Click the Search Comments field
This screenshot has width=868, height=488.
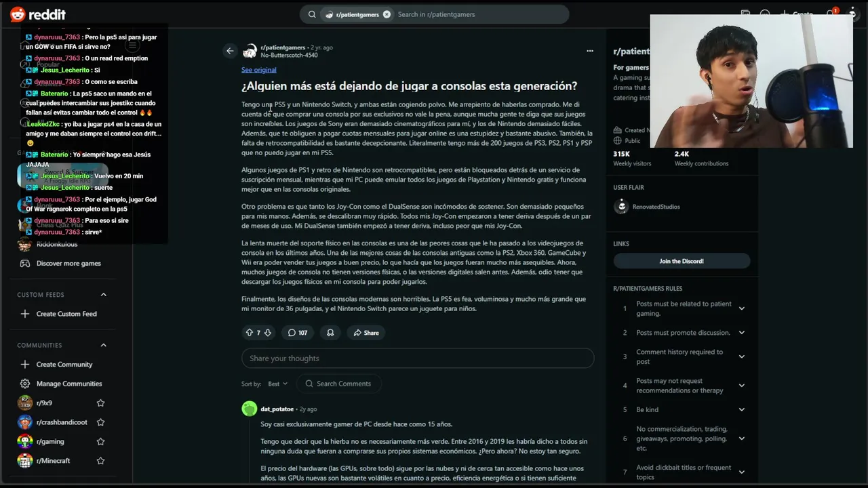point(338,384)
